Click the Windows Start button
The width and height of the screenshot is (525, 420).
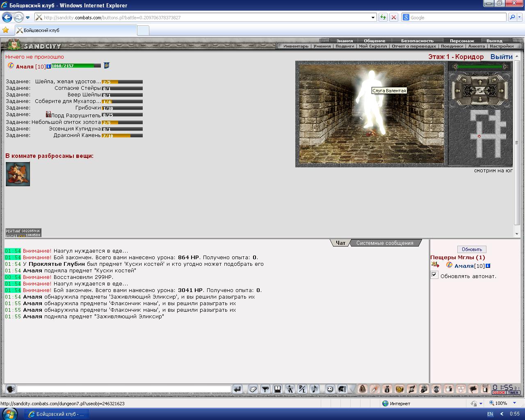coord(9,414)
